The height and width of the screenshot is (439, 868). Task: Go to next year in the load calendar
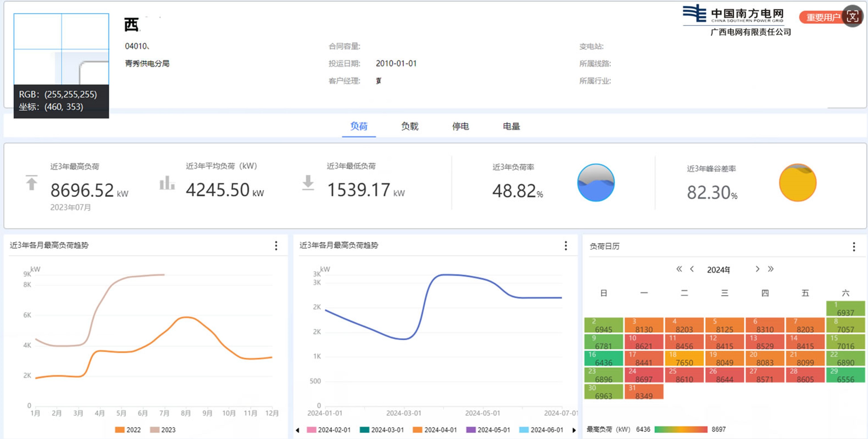(771, 269)
